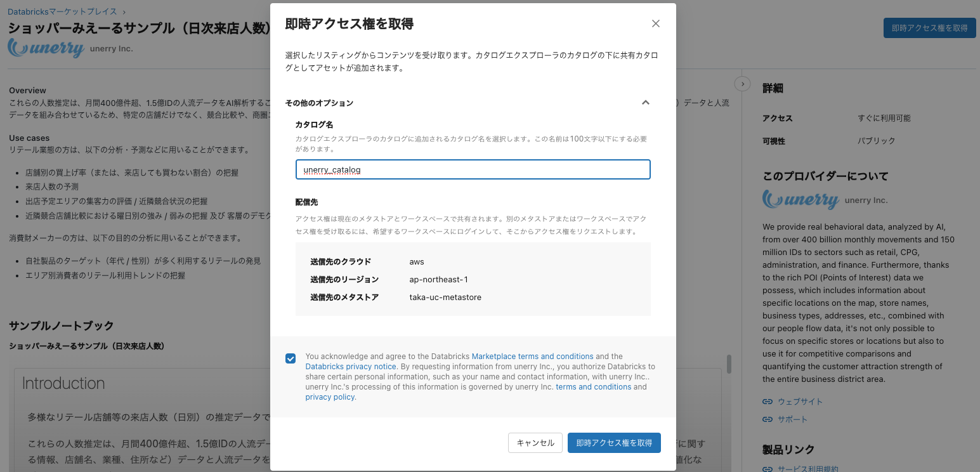Click the 製品リンク heading
This screenshot has width=980, height=472.
point(788,450)
